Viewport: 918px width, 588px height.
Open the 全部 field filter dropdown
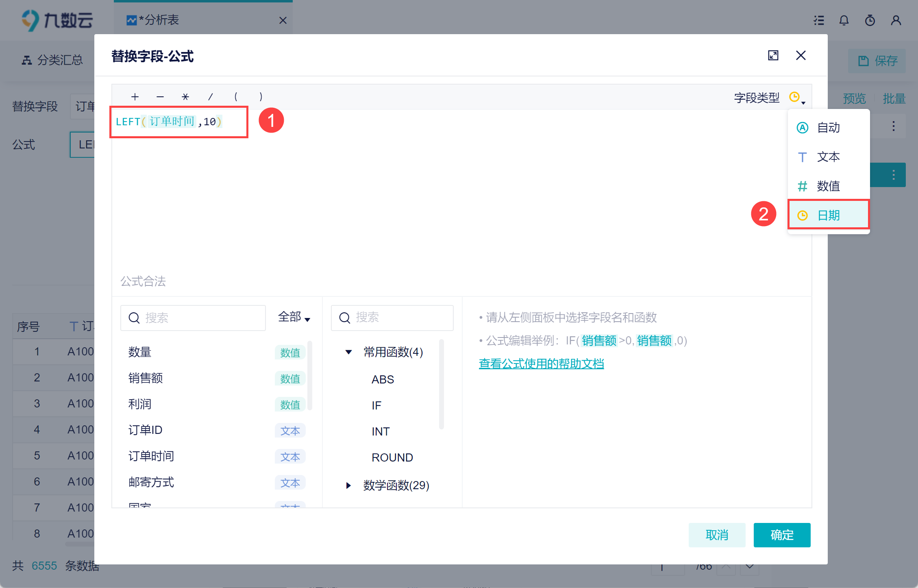294,317
